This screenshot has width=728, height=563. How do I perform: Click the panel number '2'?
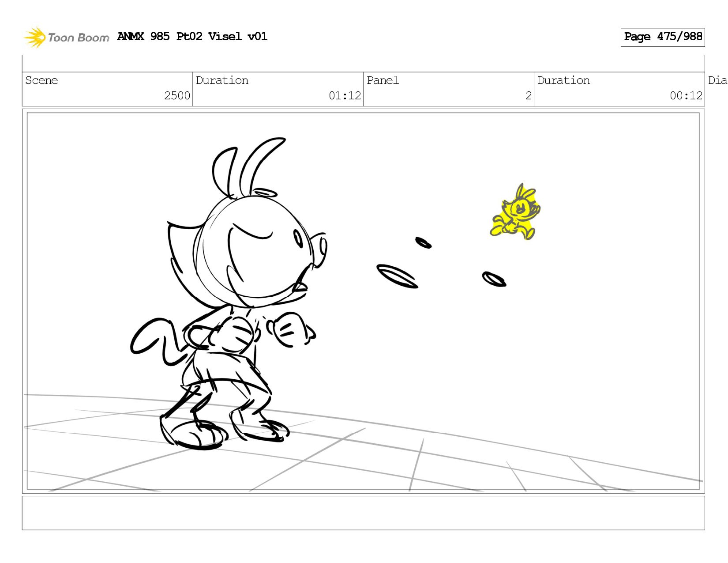pyautogui.click(x=529, y=96)
